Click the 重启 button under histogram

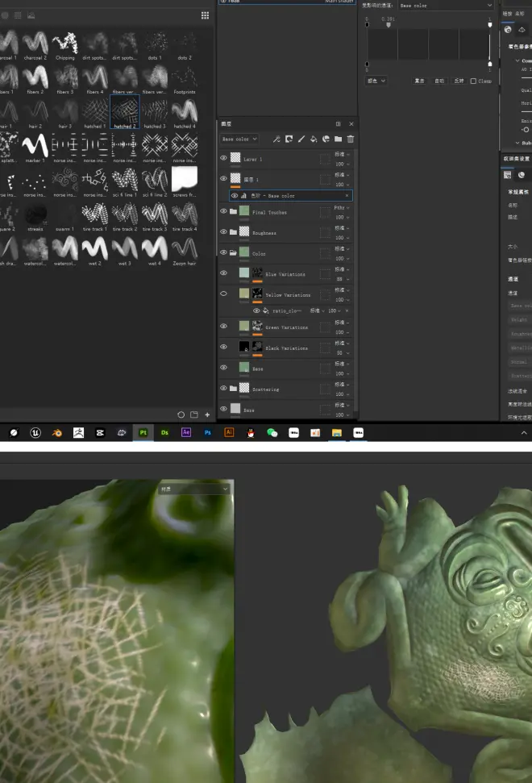(x=420, y=81)
